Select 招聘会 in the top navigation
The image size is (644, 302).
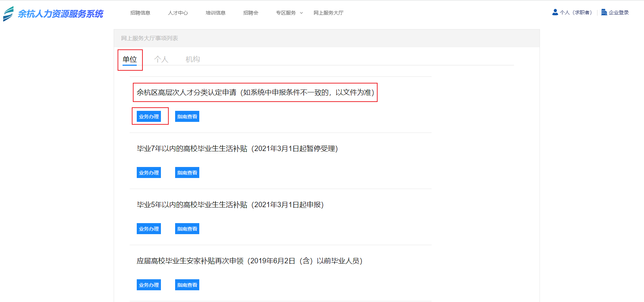250,13
